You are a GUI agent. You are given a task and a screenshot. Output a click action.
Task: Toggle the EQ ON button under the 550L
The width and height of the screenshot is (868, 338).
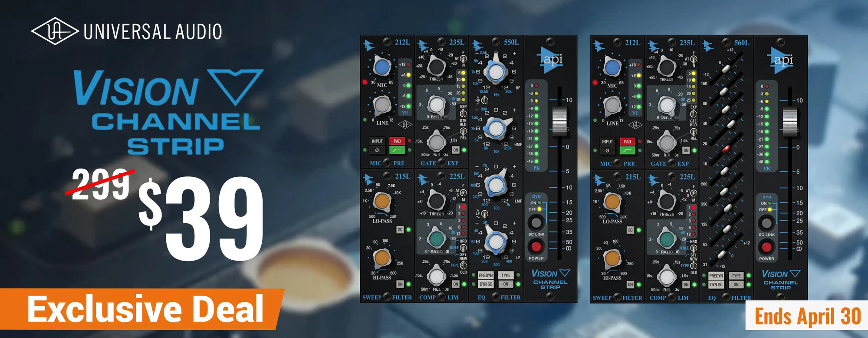[x=506, y=284]
